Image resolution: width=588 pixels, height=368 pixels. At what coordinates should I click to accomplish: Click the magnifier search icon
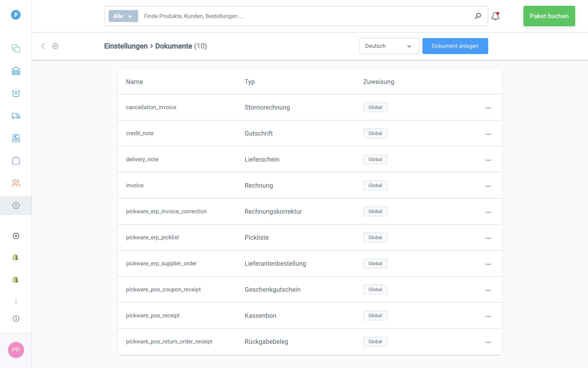pos(478,16)
